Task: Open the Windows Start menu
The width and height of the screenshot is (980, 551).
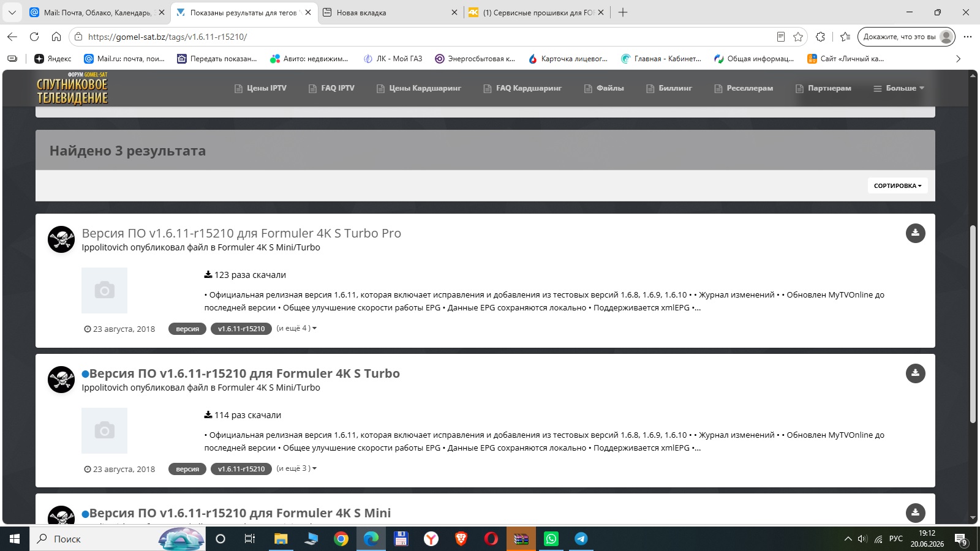Action: (x=15, y=539)
